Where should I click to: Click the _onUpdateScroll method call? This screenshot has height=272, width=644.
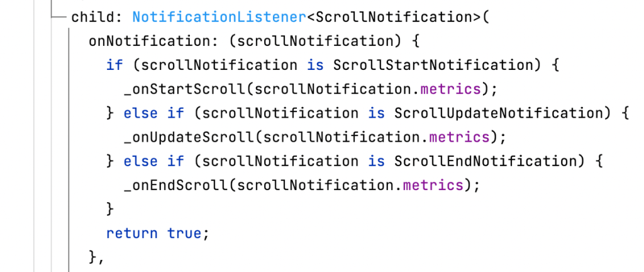[x=189, y=137]
